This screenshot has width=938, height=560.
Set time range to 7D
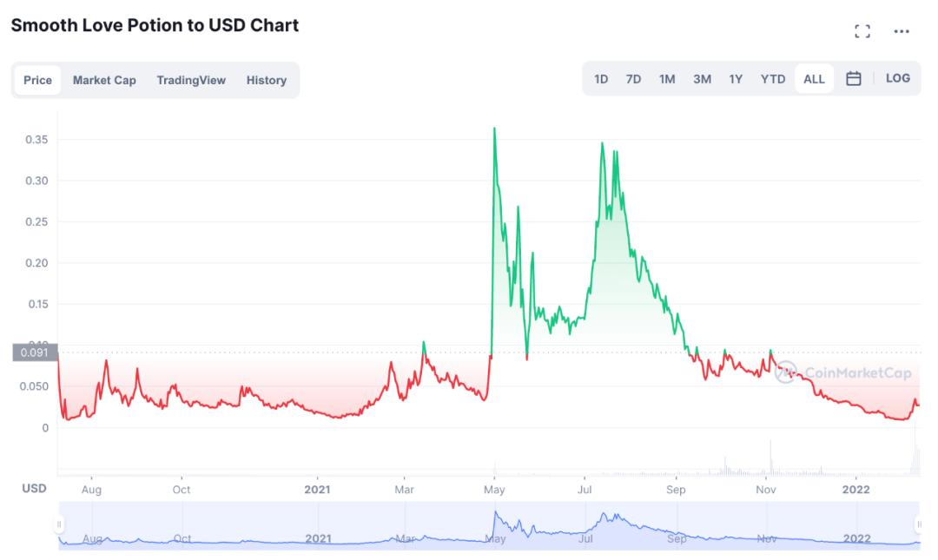[x=633, y=79]
